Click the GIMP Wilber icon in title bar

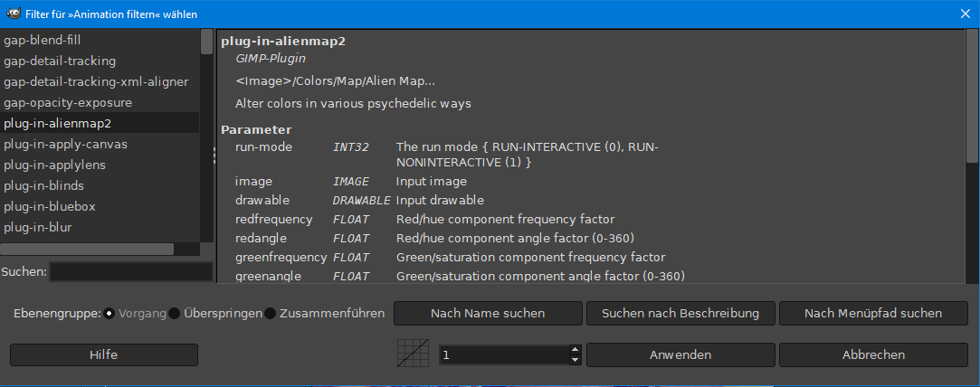[x=14, y=13]
